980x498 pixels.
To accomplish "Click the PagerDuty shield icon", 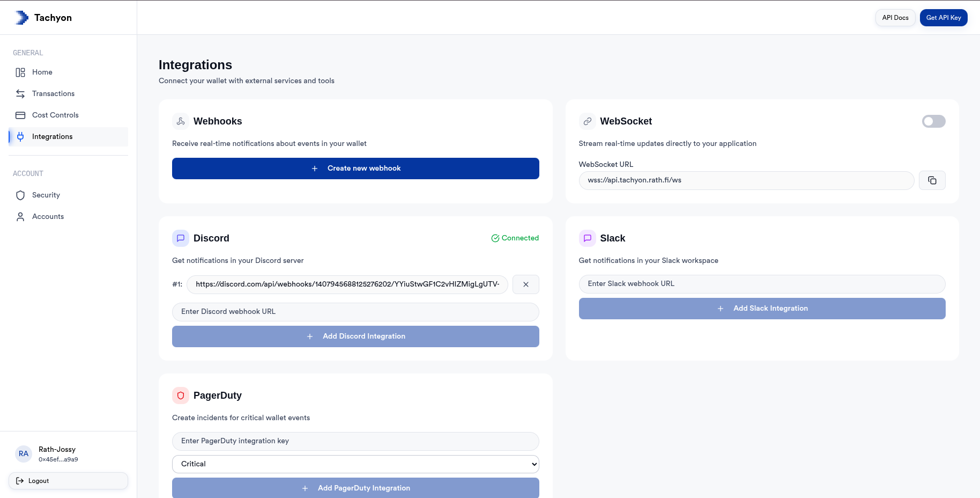I will [x=181, y=396].
